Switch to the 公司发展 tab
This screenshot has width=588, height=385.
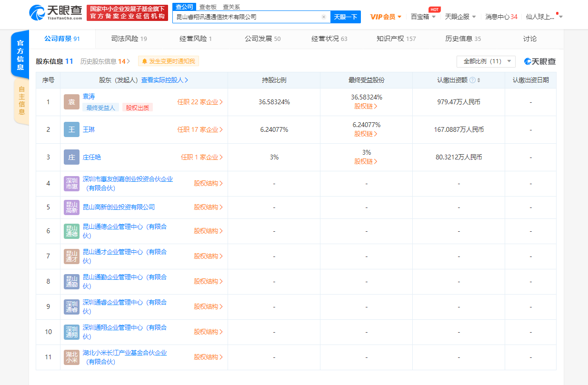click(x=262, y=39)
